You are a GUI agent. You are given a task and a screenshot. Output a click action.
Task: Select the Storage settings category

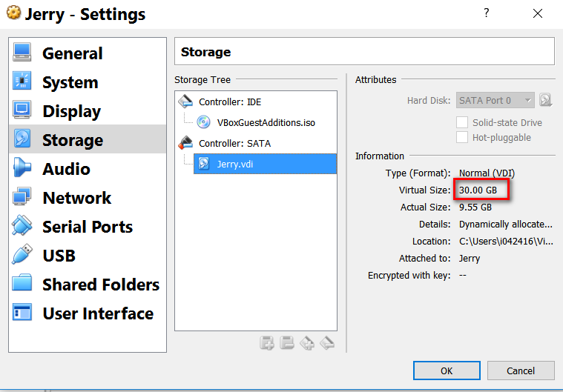pyautogui.click(x=88, y=139)
